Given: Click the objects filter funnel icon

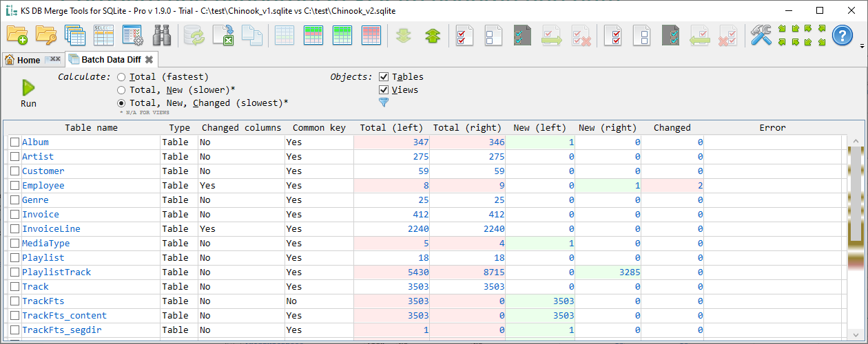Looking at the screenshot, I should tap(384, 103).
